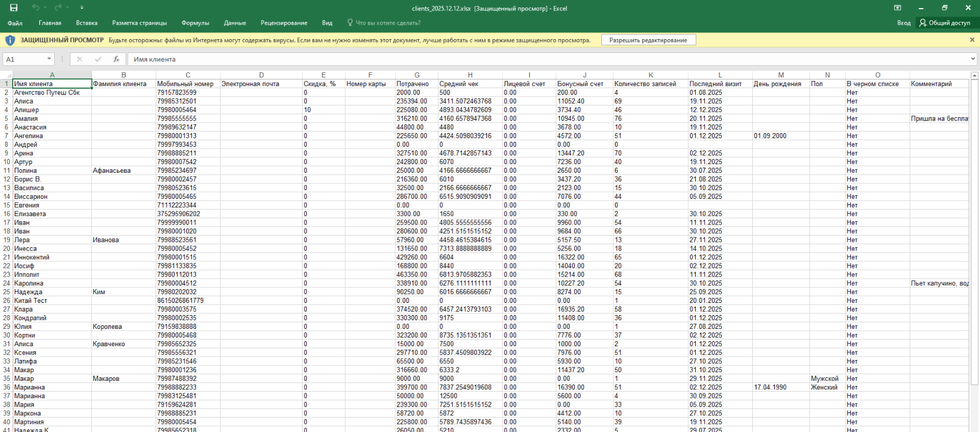
Task: Click the Undo arrow icon
Action: [x=36, y=8]
